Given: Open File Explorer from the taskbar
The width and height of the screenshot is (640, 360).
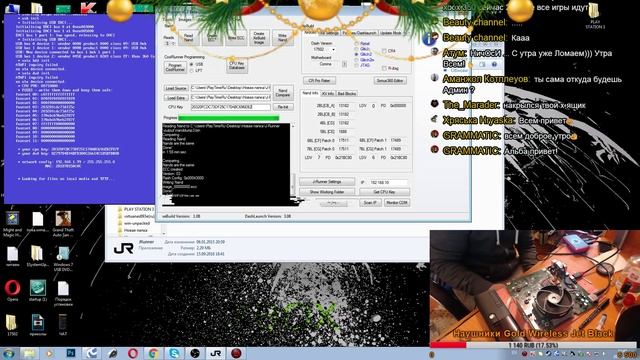Looking at the screenshot, I should coord(29,353).
